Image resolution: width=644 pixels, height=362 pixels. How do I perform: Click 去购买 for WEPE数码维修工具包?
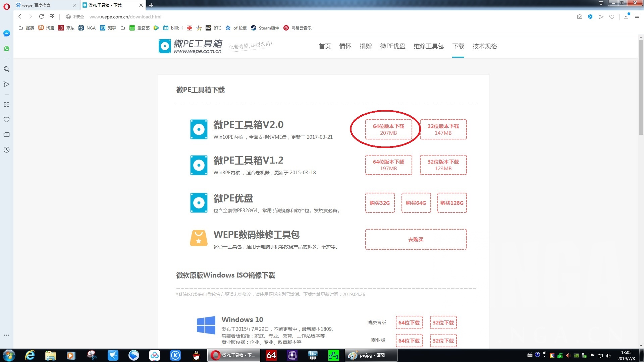416,239
